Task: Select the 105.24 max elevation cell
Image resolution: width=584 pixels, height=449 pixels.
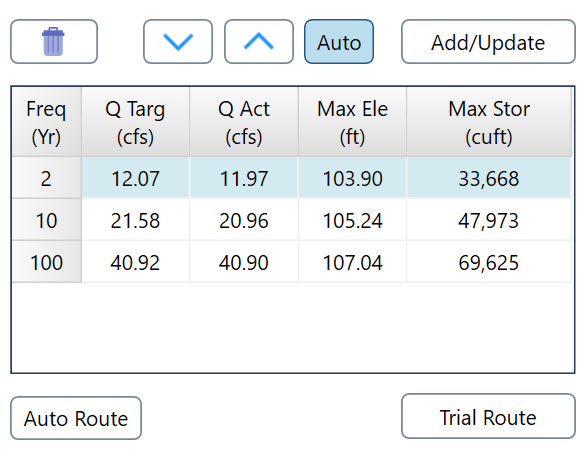Action: coord(352,220)
